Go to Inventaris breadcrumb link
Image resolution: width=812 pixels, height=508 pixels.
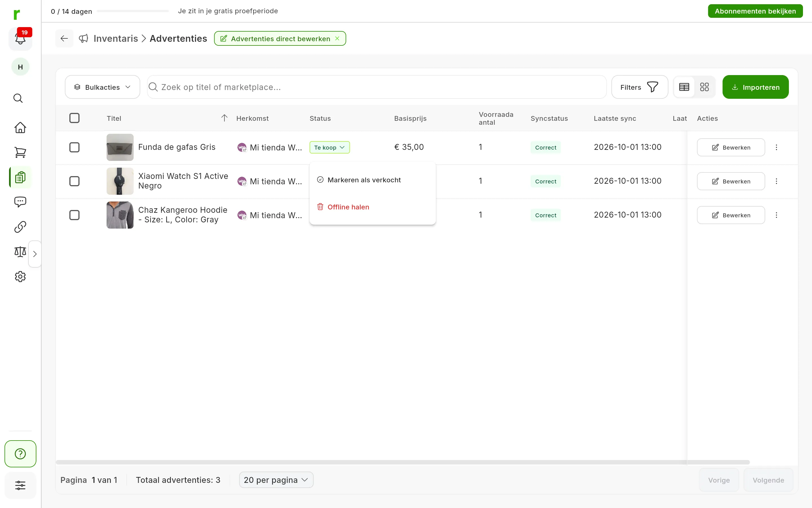[x=116, y=39]
